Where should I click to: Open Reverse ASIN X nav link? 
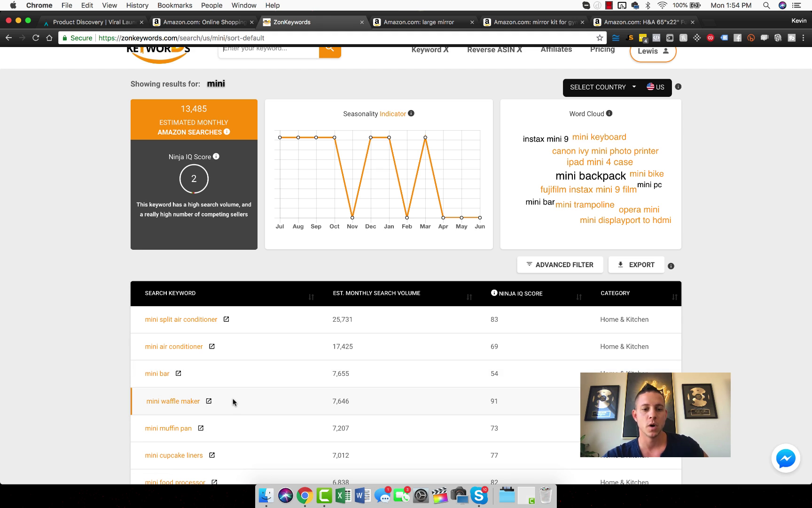coord(494,49)
